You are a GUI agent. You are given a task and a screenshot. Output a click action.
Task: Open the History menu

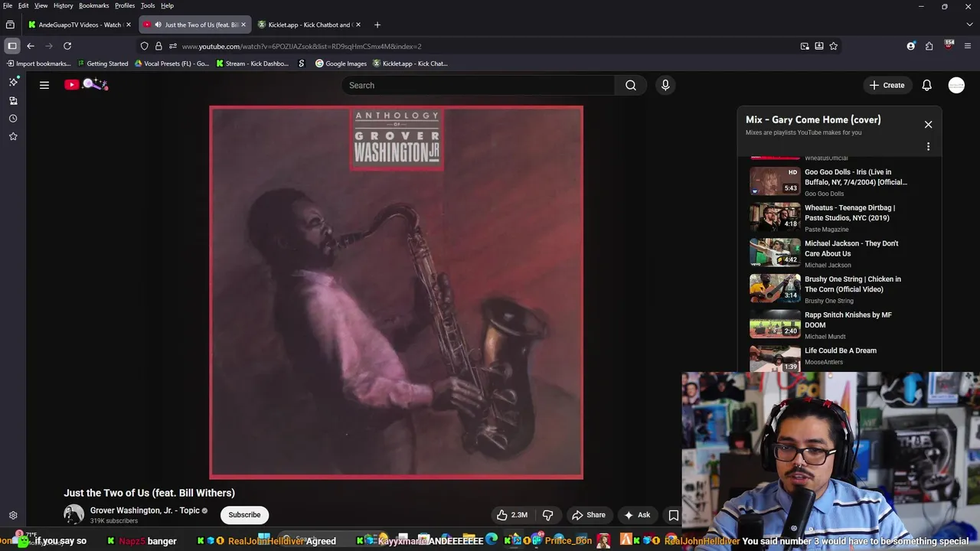point(63,5)
